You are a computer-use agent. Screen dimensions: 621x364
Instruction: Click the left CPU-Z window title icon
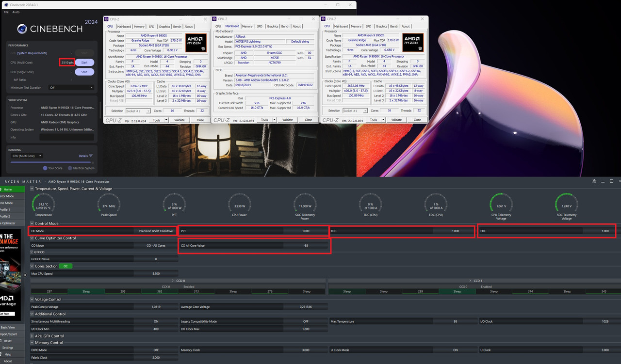(107, 19)
